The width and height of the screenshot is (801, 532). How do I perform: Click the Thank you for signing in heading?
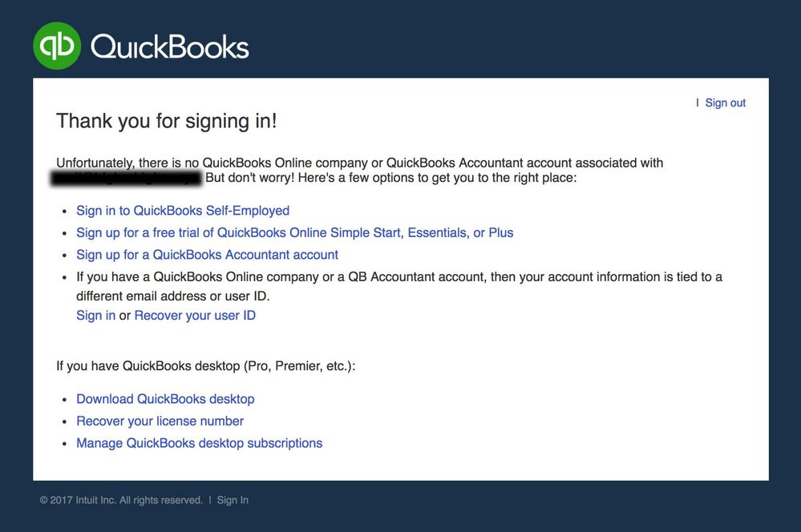point(166,121)
